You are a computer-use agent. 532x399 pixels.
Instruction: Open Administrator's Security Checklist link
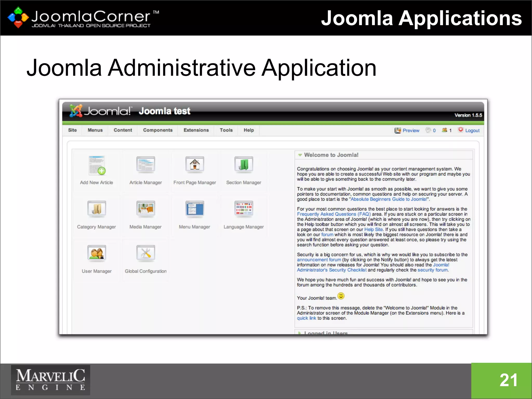coord(332,270)
